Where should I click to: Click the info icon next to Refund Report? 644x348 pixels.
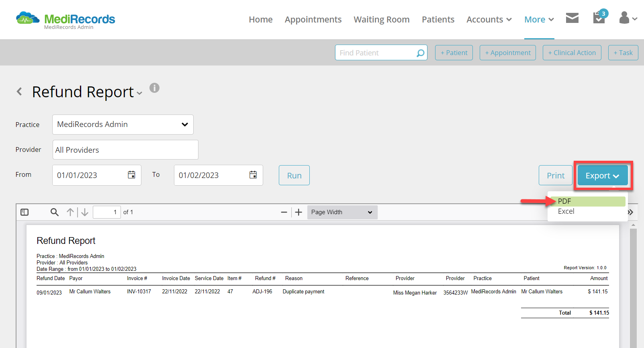point(155,88)
